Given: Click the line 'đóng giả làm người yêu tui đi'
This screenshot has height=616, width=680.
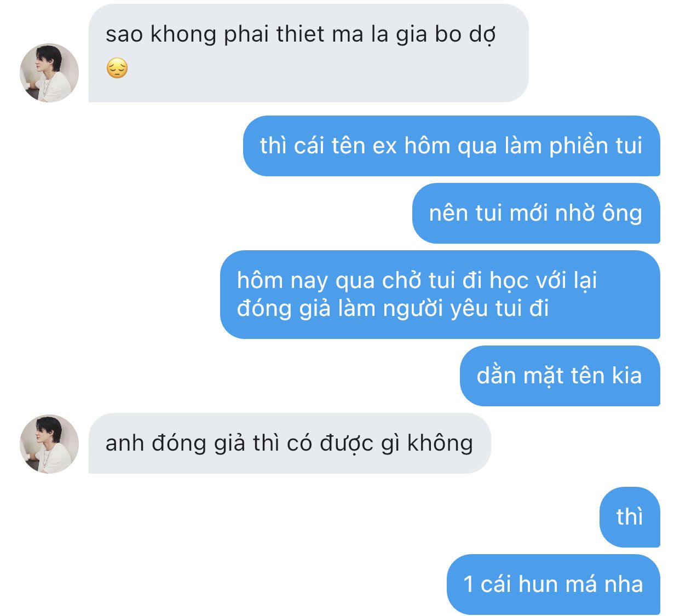Looking at the screenshot, I should click(393, 308).
